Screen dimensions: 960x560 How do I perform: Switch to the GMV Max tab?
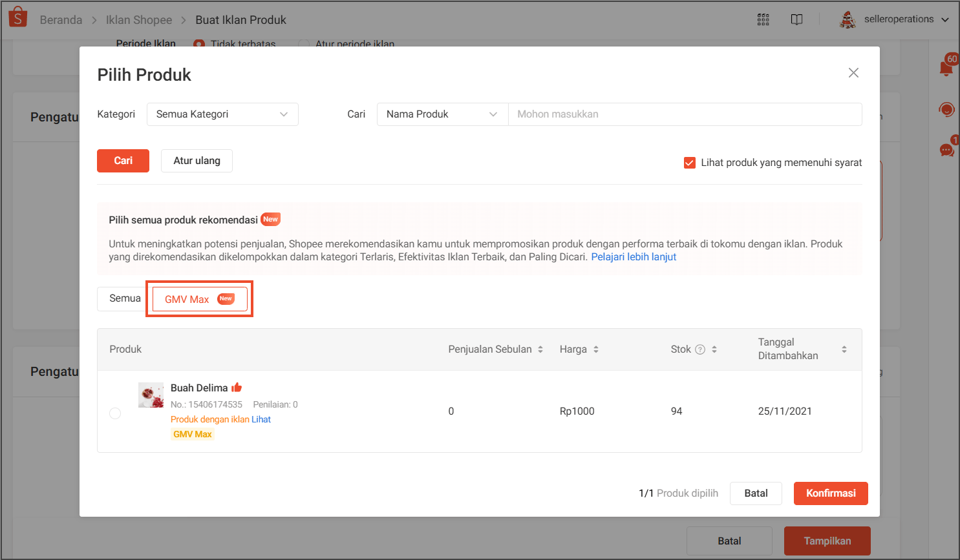(x=199, y=298)
